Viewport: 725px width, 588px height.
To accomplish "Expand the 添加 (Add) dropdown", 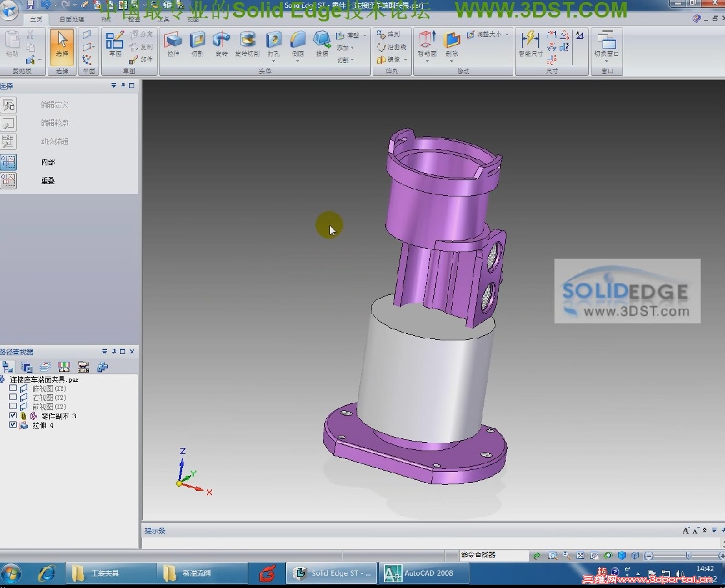I will click(345, 47).
